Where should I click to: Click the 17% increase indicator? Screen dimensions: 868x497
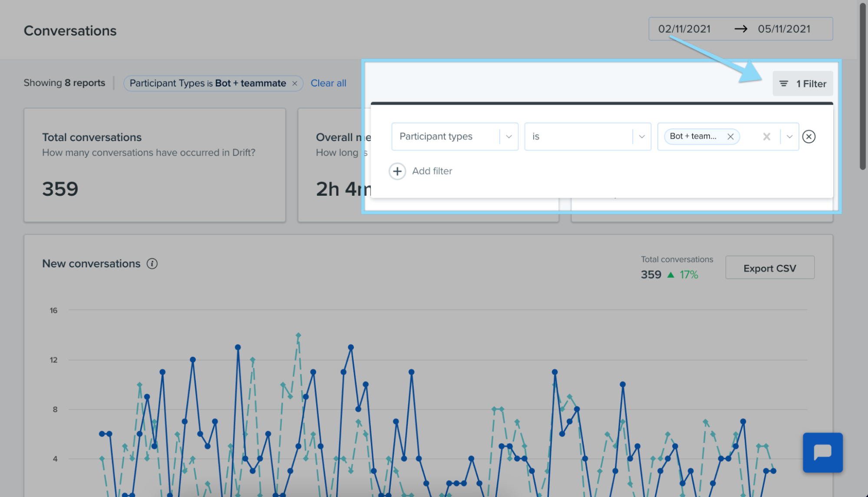pos(683,275)
